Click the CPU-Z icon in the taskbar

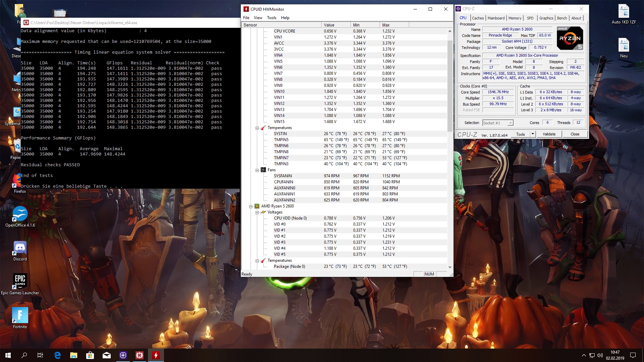tap(123, 355)
